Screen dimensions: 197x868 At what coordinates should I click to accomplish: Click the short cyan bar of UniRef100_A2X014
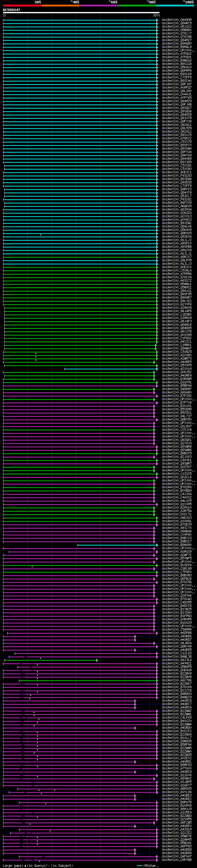(111, 369)
